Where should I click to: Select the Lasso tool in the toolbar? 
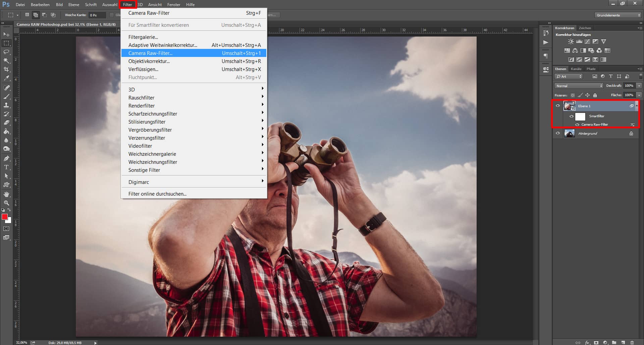(x=6, y=52)
